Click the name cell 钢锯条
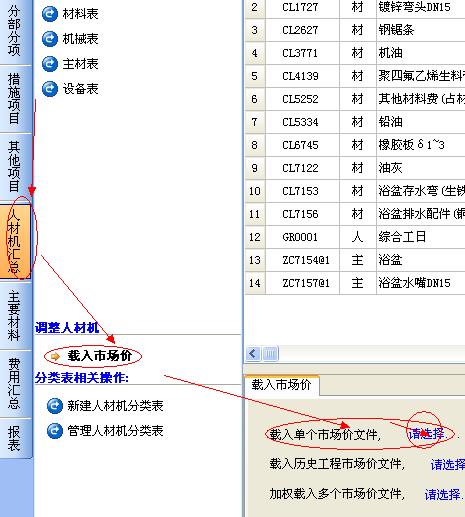 pyautogui.click(x=421, y=30)
